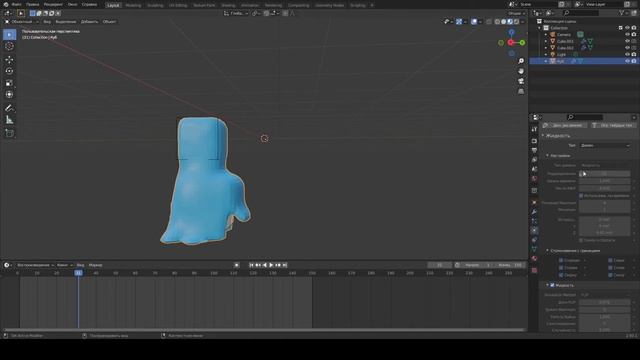The image size is (640, 360).
Task: Select the 3D Cursor tool
Action: [x=9, y=47]
